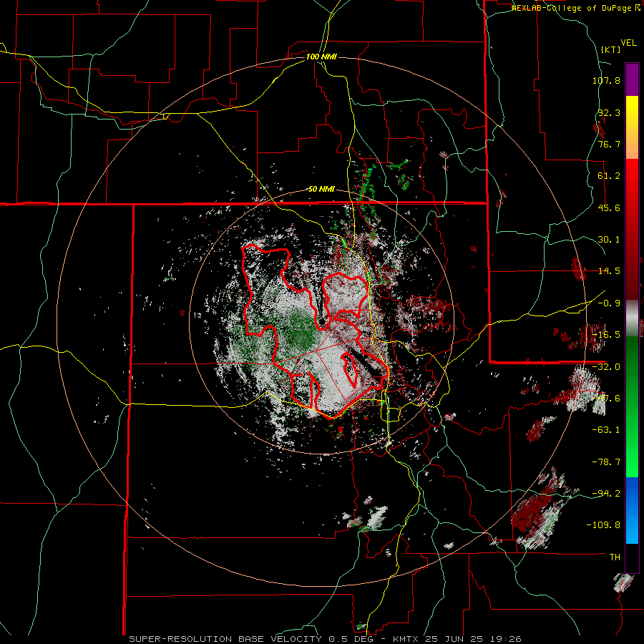Click the -94.2 legend value
This screenshot has height=644, width=644.
click(x=606, y=494)
